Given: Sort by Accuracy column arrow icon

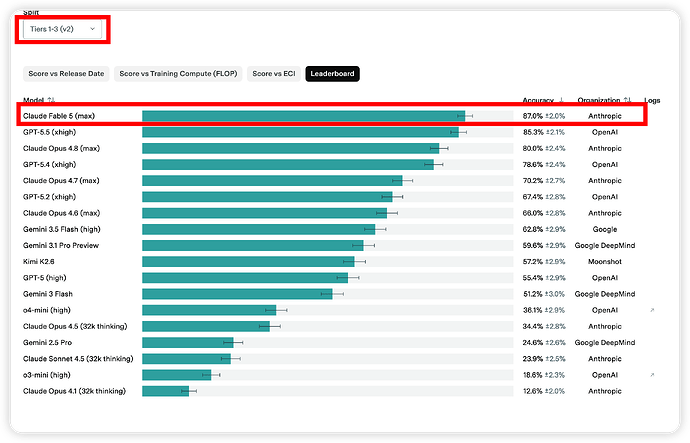Looking at the screenshot, I should pyautogui.click(x=561, y=100).
